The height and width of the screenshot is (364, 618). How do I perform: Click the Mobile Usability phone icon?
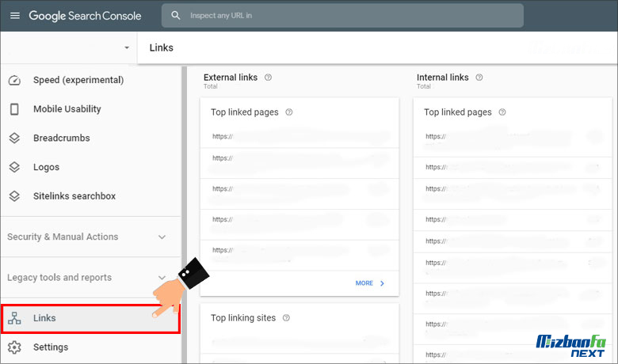coord(14,109)
